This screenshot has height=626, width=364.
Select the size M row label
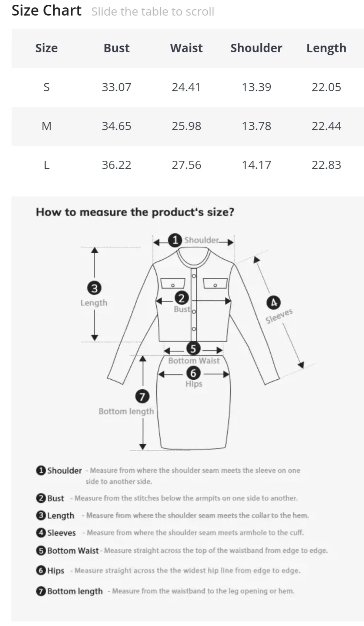46,126
